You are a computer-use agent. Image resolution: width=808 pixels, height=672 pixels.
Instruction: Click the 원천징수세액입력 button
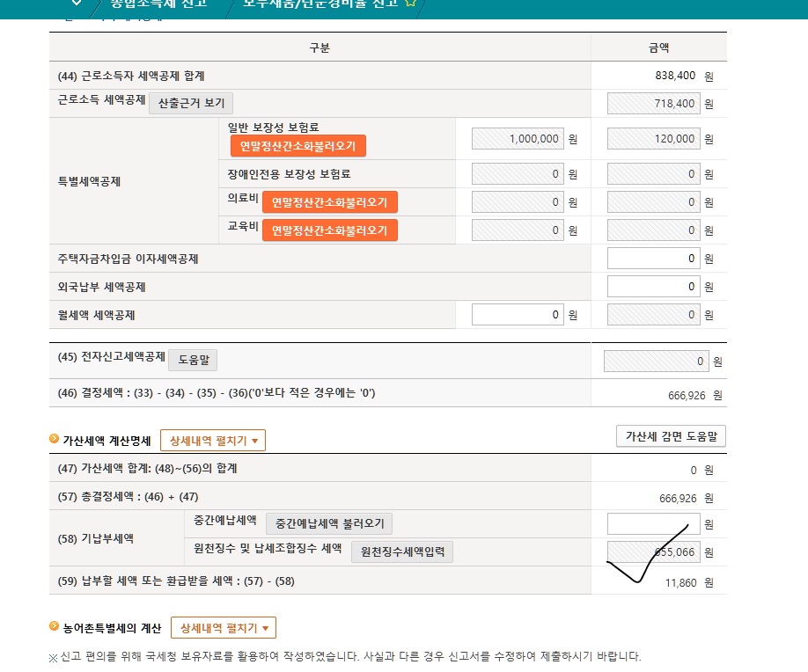(x=401, y=552)
